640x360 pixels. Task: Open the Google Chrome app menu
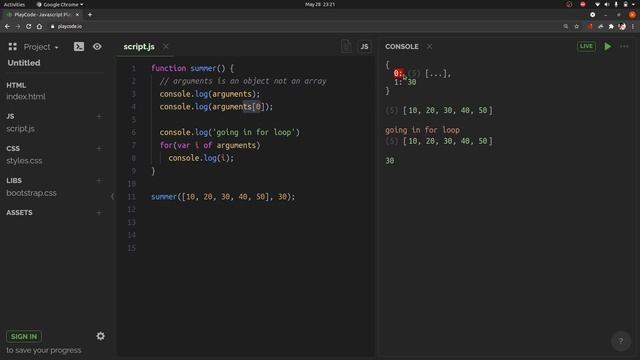point(60,4)
